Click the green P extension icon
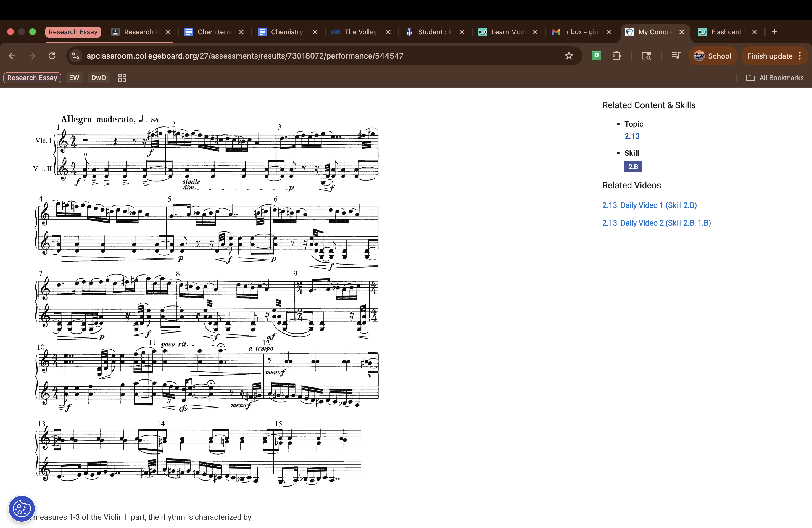The image size is (812, 528). 596,56
